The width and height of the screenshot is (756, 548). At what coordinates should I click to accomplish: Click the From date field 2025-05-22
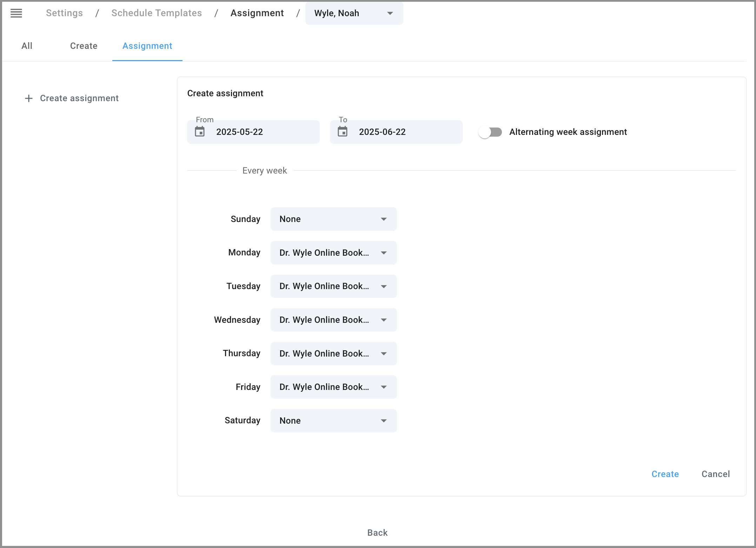(253, 132)
